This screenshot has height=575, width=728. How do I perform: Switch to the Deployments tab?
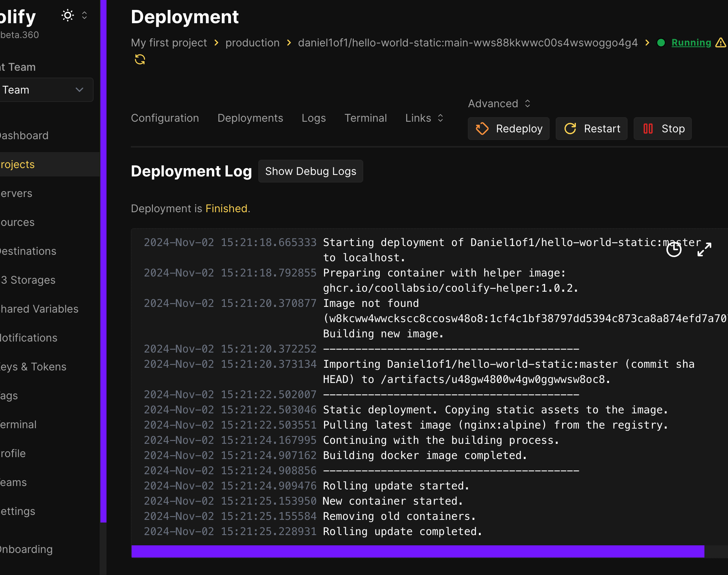[x=250, y=118]
